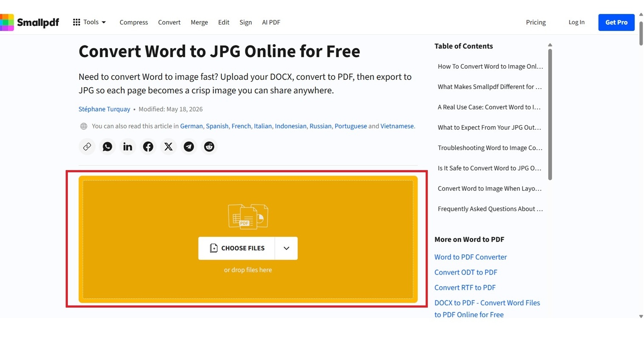Go to the Pricing page
This screenshot has width=644, height=364.
pos(536,22)
